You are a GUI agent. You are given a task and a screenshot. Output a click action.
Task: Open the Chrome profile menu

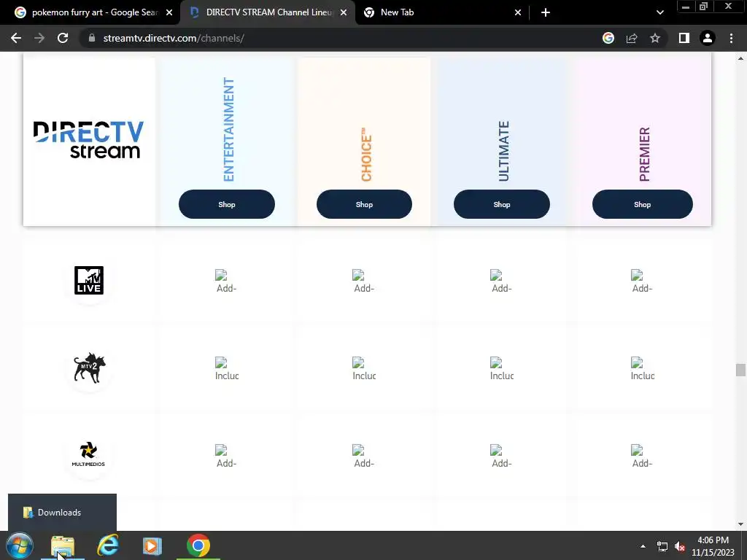(708, 38)
